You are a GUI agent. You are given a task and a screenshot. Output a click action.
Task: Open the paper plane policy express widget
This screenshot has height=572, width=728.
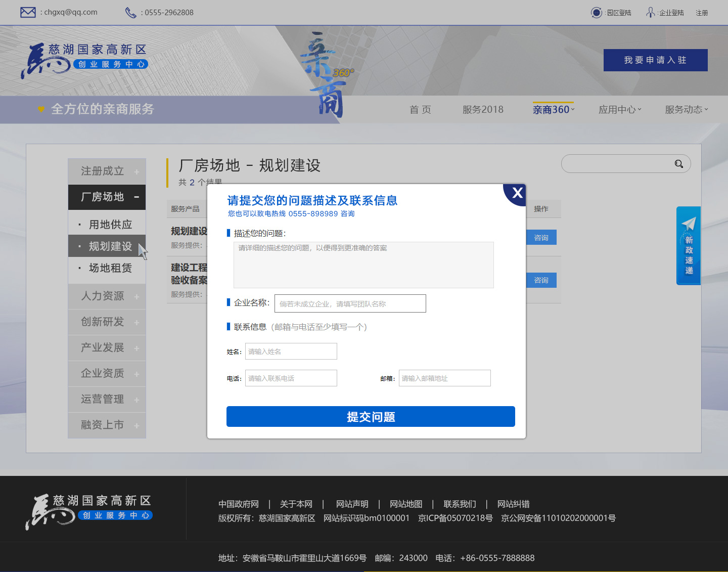[x=689, y=245]
